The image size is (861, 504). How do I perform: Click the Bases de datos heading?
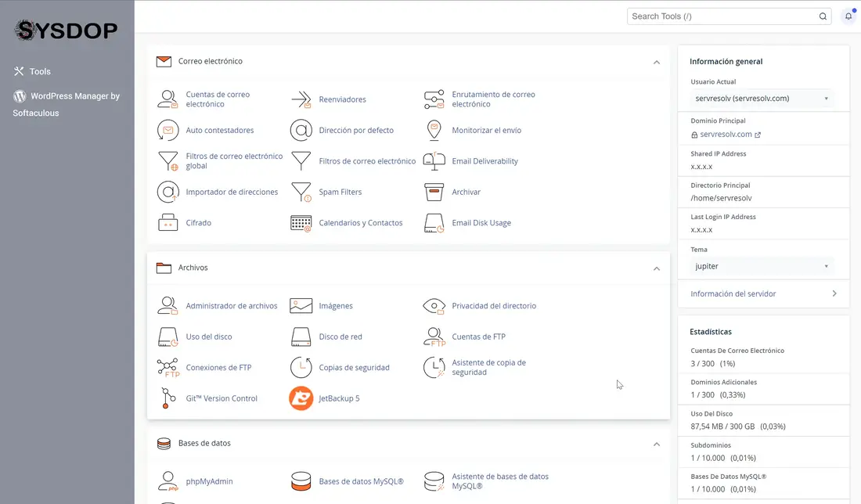click(204, 443)
